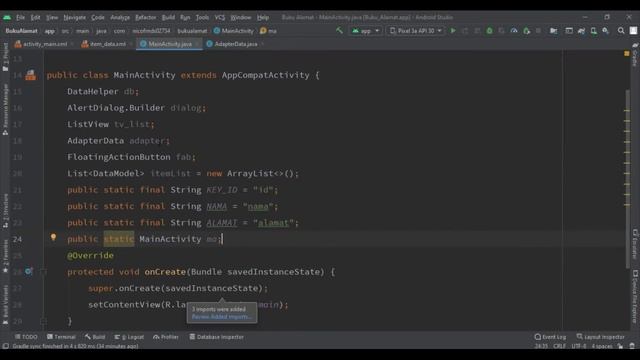
Task: Open the Profiler tool window at bottom
Action: point(166,337)
